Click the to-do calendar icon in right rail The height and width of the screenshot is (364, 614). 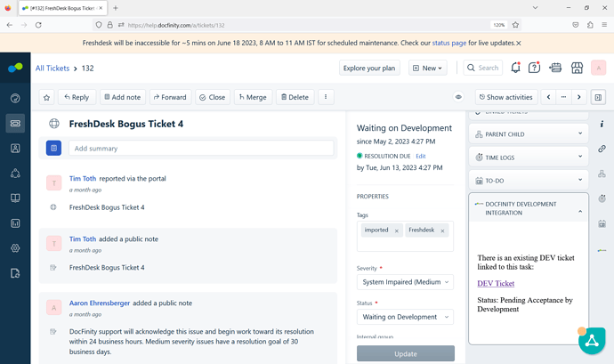(x=602, y=223)
